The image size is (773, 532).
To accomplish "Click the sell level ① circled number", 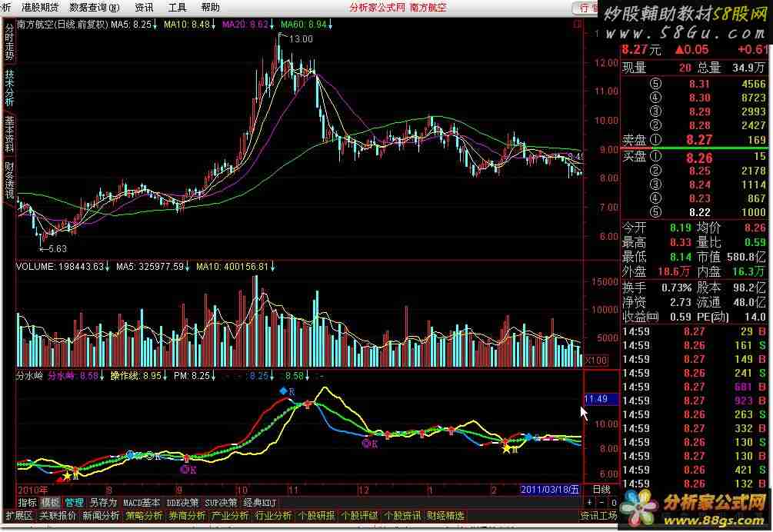I will [655, 140].
